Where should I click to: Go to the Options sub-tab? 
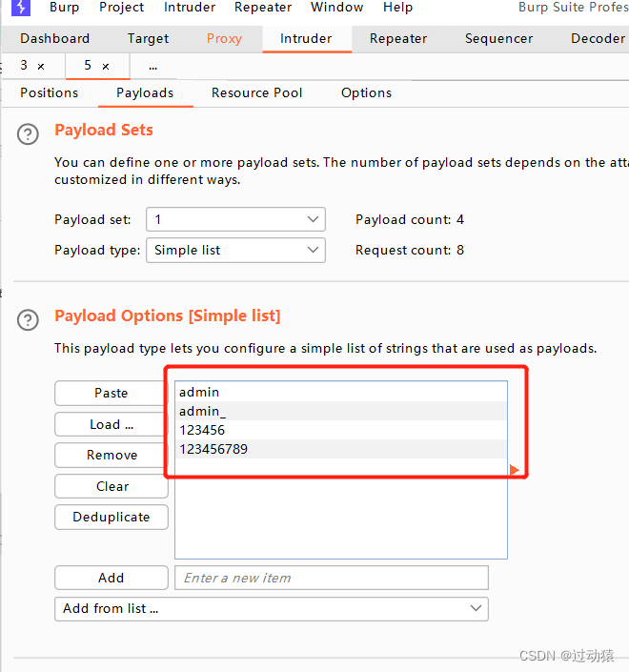tap(366, 93)
